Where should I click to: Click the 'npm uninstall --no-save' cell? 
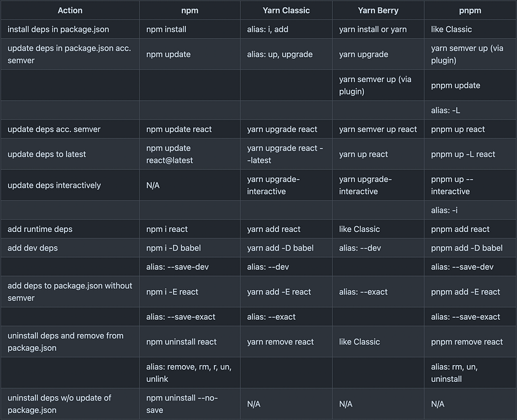(189, 404)
